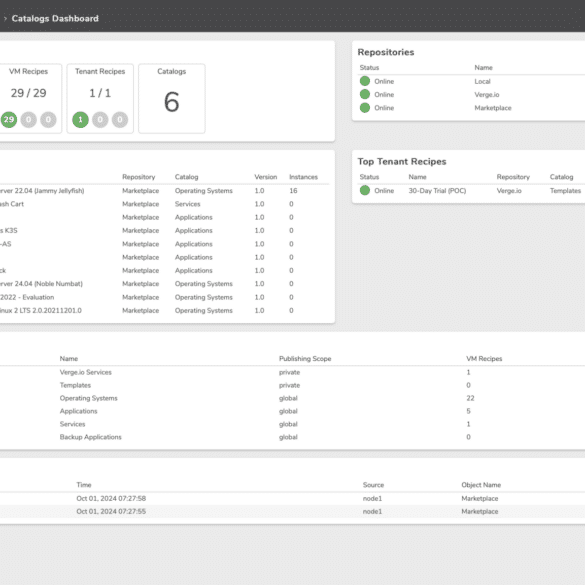Sort catalogs by the VM Recipes column header

484,359
